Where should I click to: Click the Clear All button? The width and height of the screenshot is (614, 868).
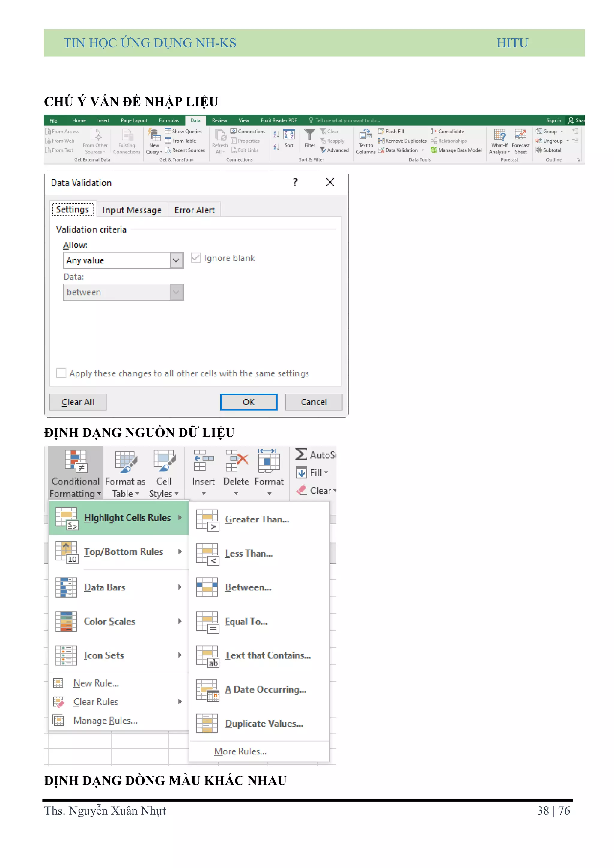click(78, 402)
